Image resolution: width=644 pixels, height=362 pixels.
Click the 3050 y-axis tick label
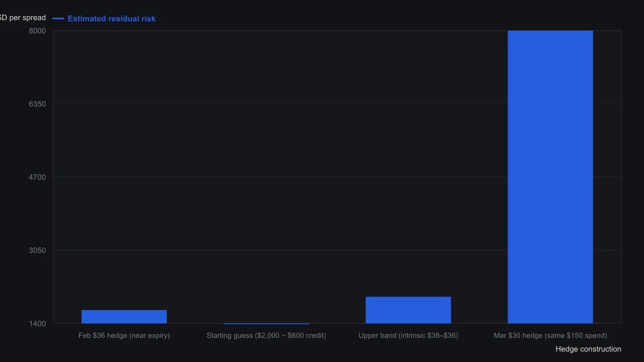pyautogui.click(x=37, y=251)
